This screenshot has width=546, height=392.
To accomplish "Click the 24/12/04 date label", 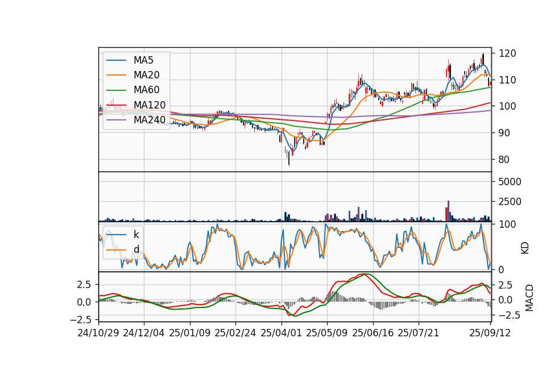I will click(x=144, y=333).
